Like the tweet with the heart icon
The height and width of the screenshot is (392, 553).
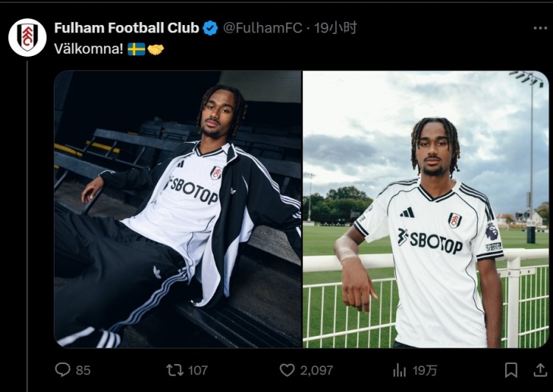pos(287,370)
